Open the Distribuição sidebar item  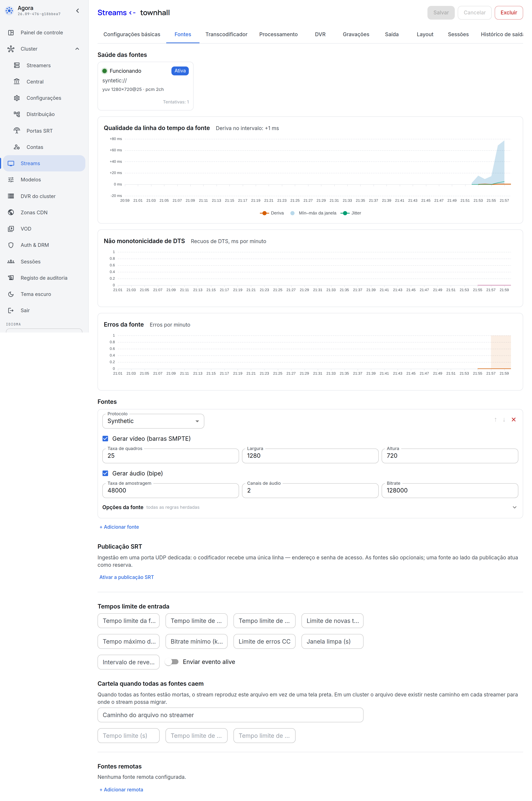click(x=44, y=114)
